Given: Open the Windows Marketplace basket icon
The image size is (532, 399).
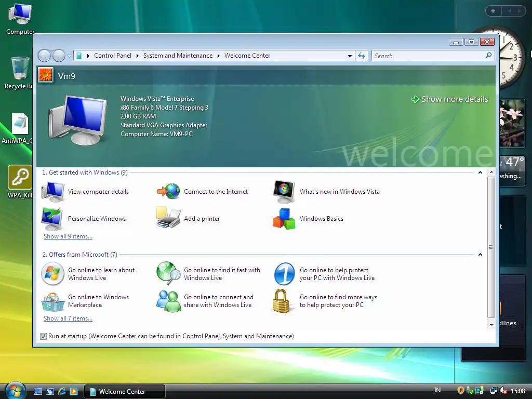Looking at the screenshot, I should [52, 302].
